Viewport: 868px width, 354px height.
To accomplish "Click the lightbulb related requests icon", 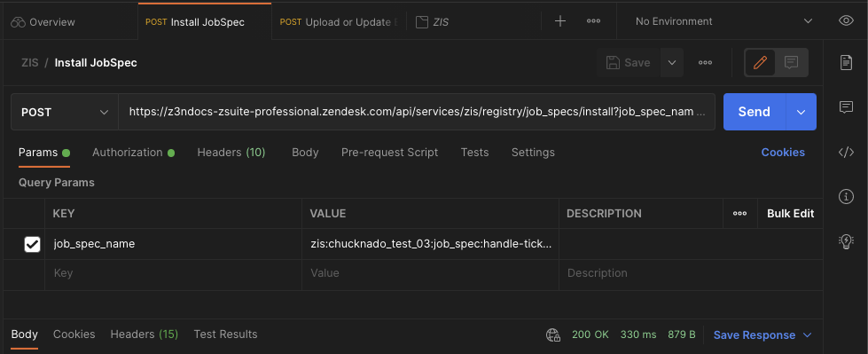I will (846, 241).
